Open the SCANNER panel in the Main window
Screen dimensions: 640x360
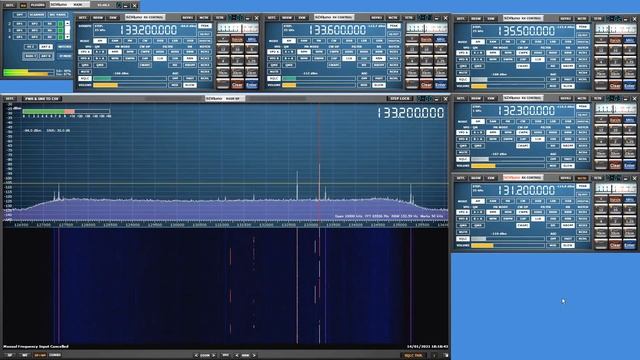point(37,15)
